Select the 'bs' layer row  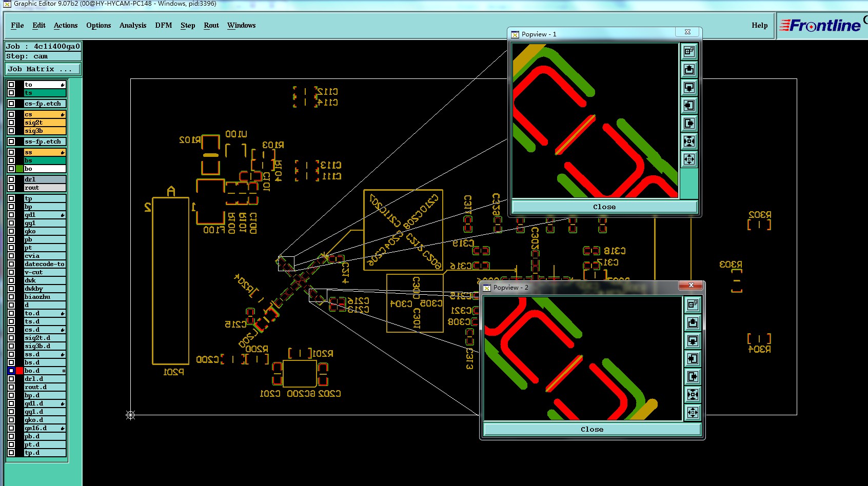click(45, 160)
